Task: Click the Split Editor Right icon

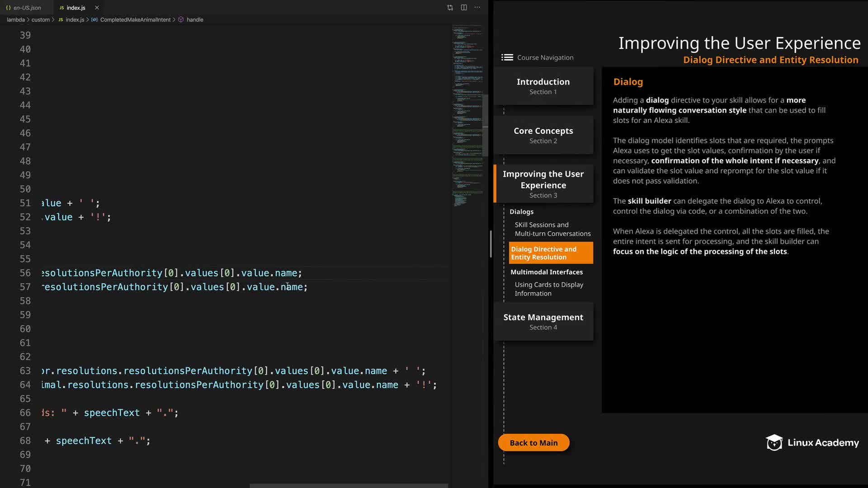Action: coord(464,8)
